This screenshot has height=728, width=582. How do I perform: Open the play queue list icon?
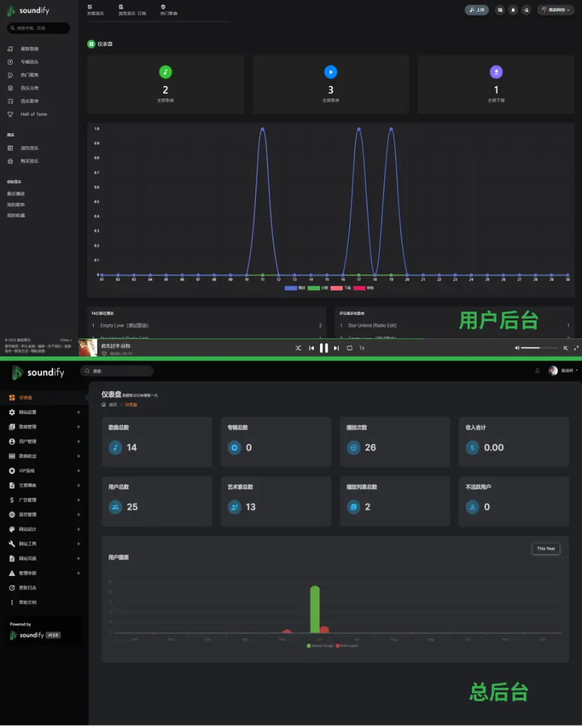click(566, 348)
